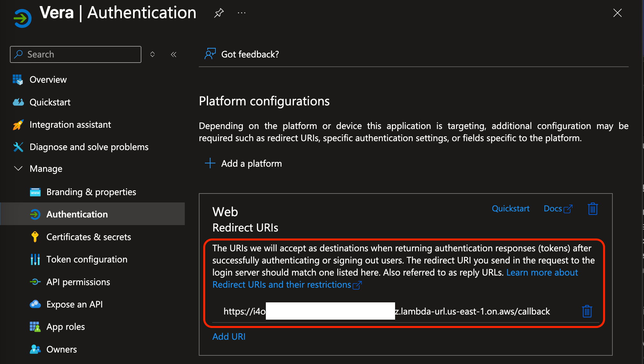Viewport: 644px width, 364px height.
Task: Open Diagnose and solve problems
Action: [x=89, y=147]
